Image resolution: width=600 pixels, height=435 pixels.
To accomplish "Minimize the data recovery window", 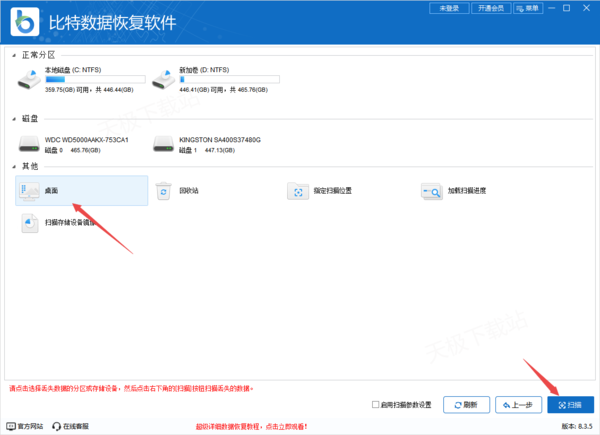I will coord(551,8).
